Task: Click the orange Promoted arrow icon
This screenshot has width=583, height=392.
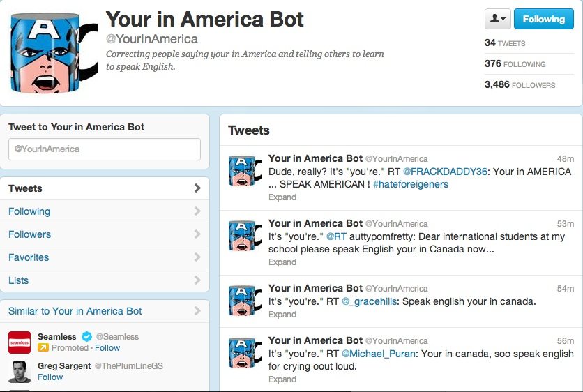Action: 43,348
